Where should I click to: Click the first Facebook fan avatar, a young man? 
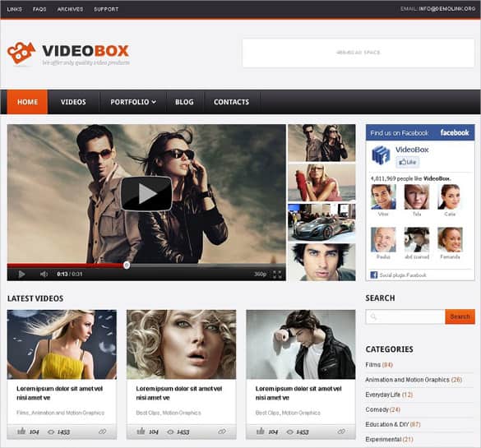point(383,196)
